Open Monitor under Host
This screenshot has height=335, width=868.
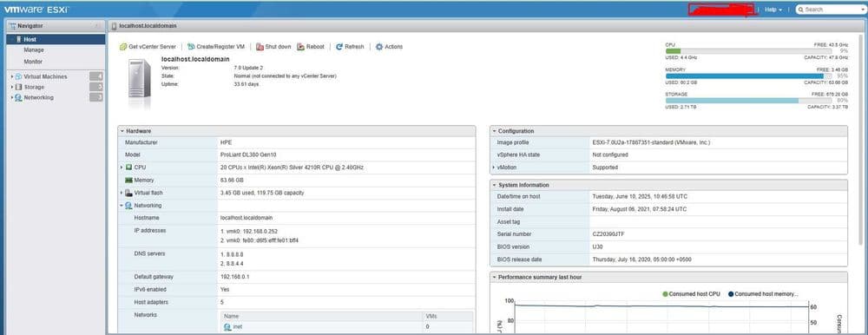(33, 62)
